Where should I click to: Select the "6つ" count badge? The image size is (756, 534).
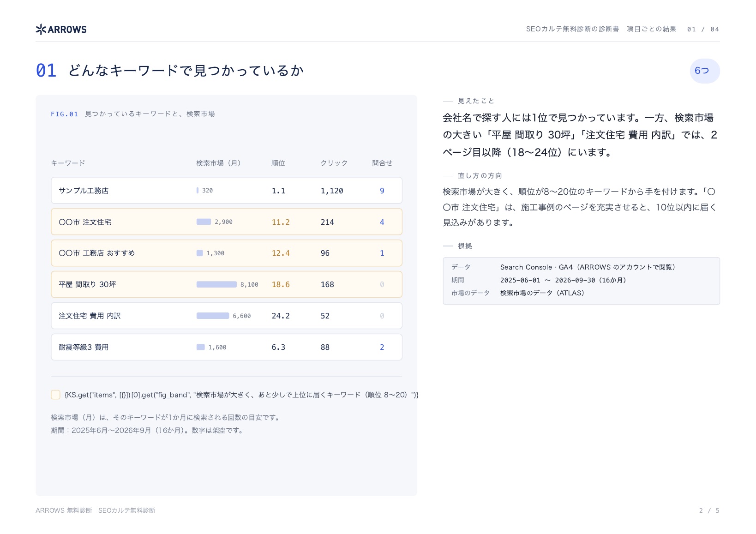point(704,71)
